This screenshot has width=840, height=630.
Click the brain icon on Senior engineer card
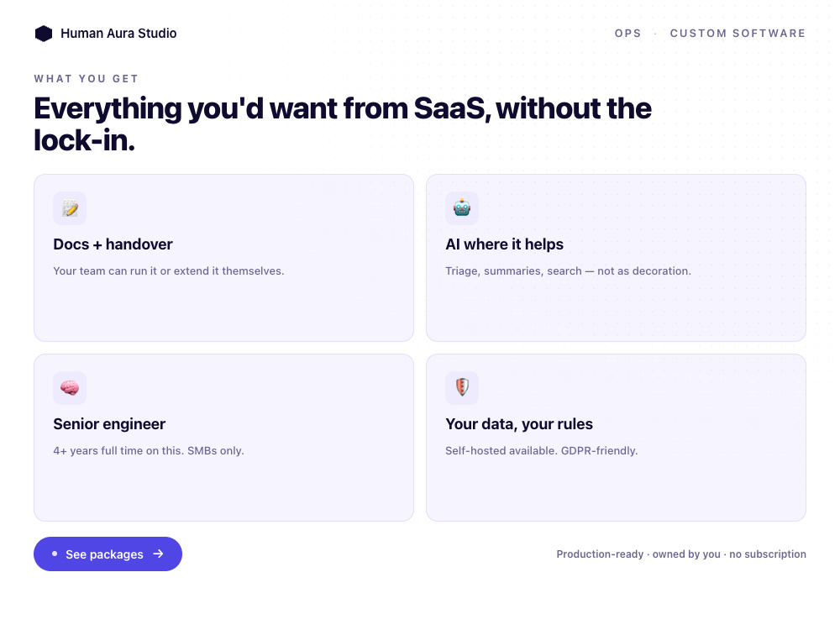(x=70, y=387)
